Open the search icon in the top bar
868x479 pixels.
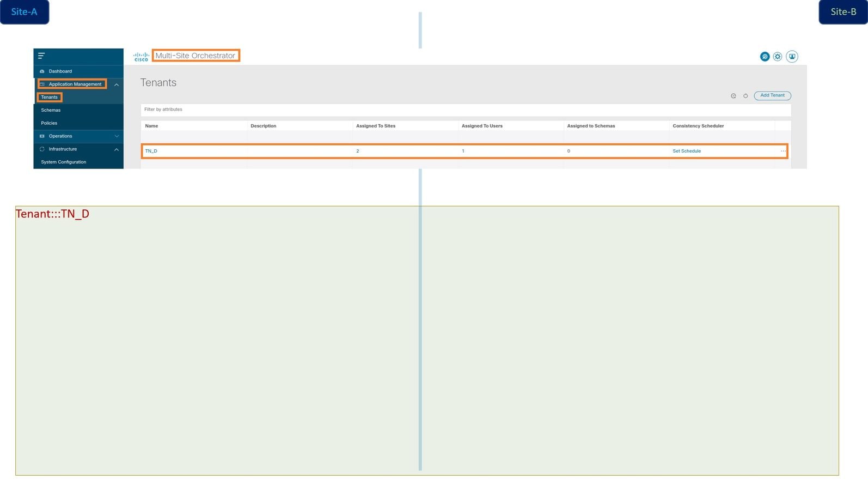tap(765, 57)
